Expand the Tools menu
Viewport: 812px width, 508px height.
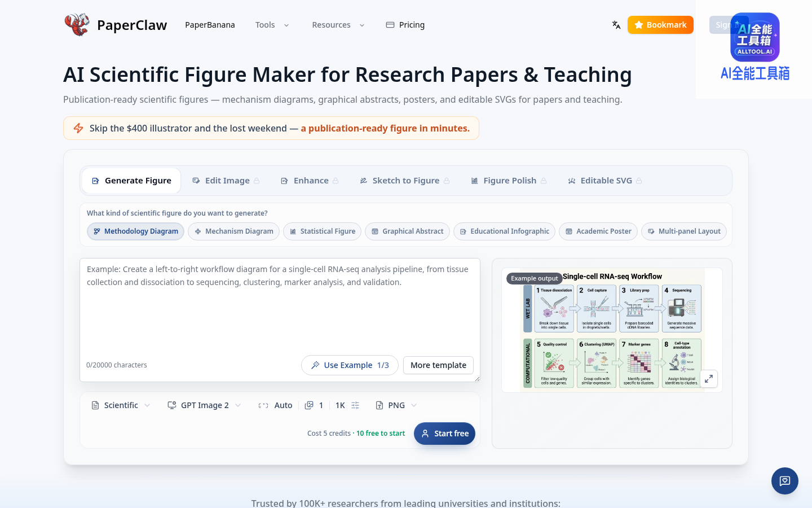[272, 25]
